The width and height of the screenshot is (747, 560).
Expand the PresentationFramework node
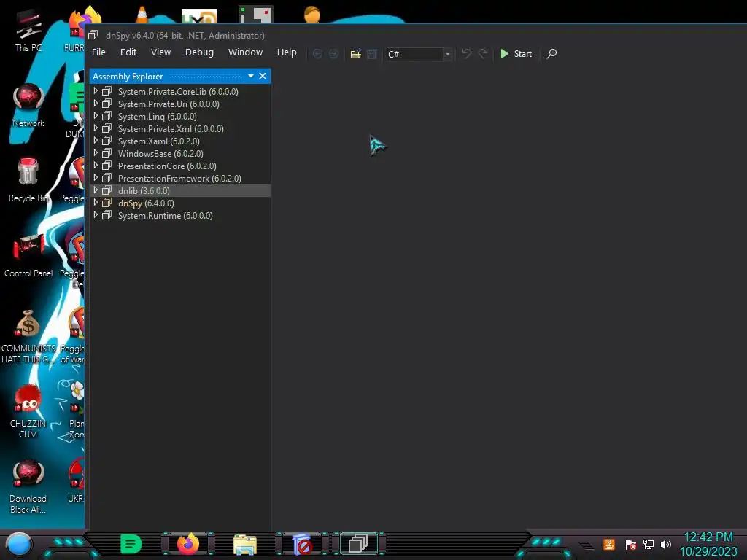[96, 178]
